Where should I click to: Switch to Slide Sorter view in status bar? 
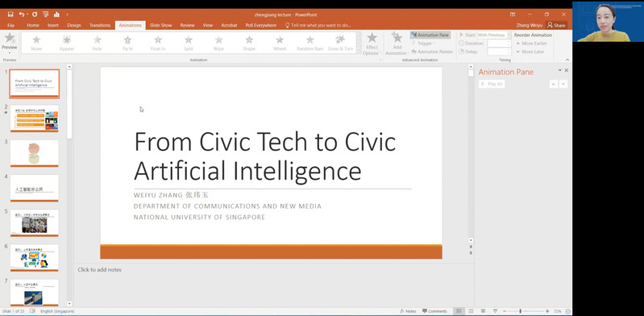point(471,311)
